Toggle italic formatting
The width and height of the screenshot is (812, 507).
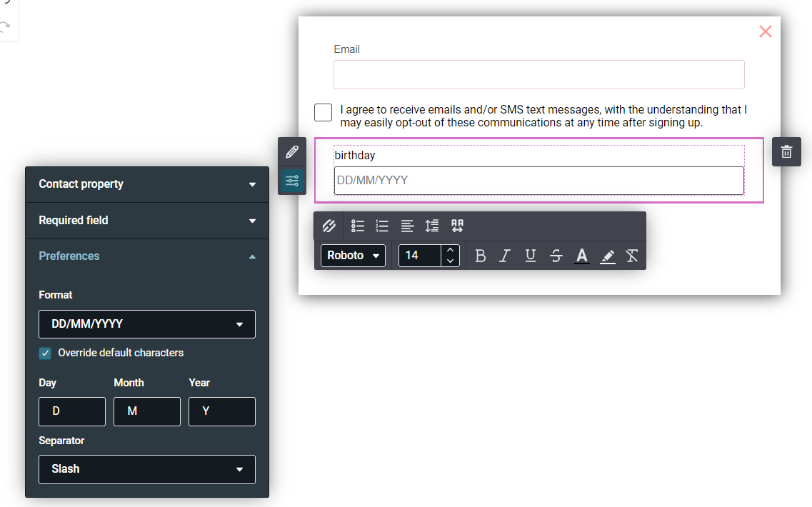(x=505, y=256)
